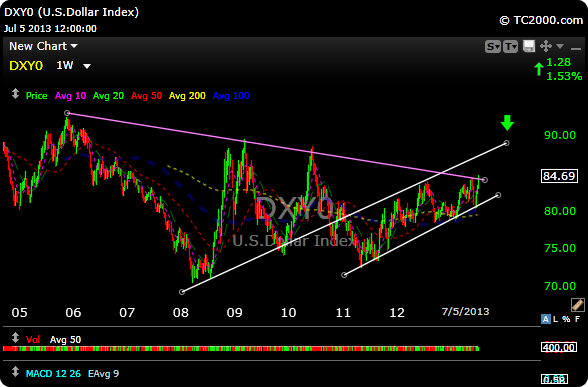Click the 75.00 price axis label

click(x=560, y=248)
